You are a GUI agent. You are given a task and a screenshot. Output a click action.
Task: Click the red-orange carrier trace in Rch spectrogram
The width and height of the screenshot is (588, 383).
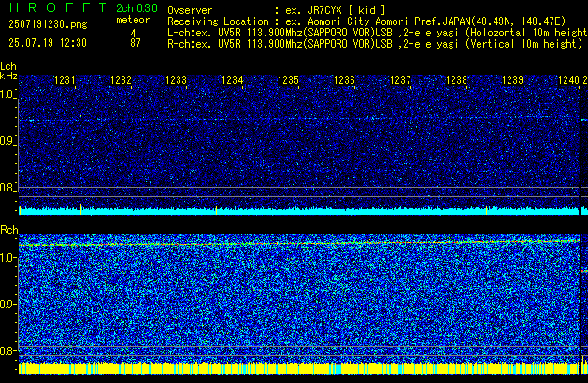click(x=299, y=243)
